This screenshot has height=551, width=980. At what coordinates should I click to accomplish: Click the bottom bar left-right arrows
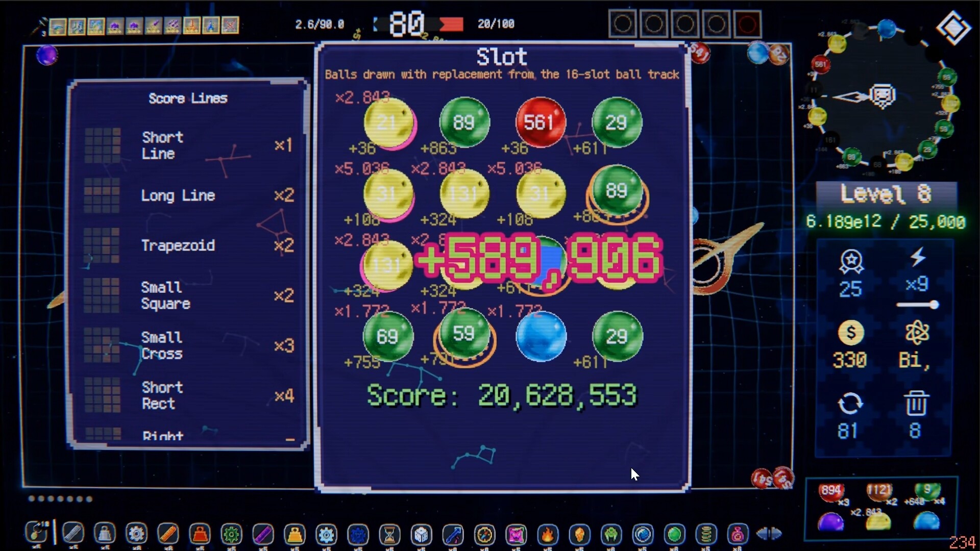769,534
